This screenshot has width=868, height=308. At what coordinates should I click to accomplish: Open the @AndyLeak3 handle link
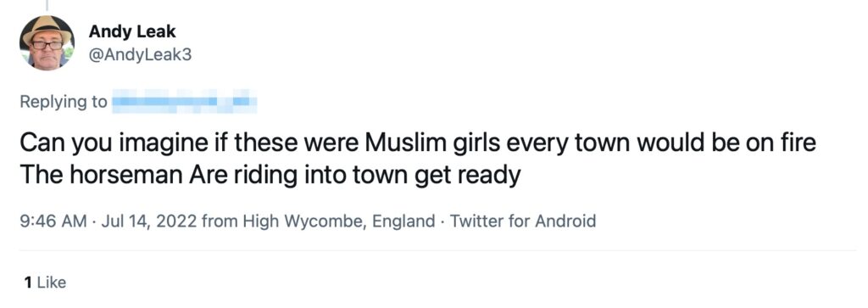pos(140,55)
